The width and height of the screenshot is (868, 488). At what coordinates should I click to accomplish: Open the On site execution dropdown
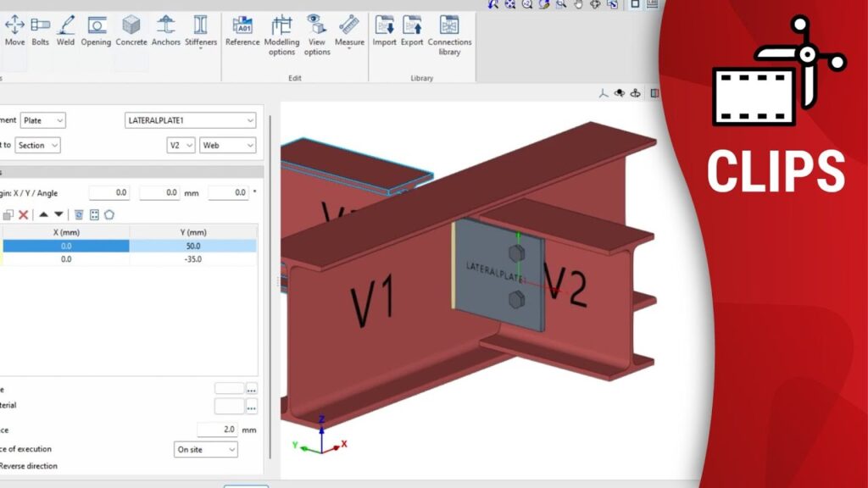[205, 450]
